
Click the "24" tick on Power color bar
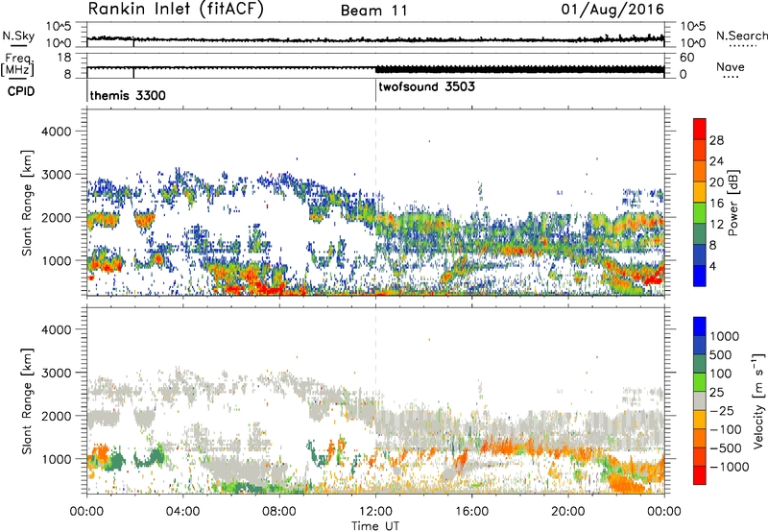coord(716,161)
